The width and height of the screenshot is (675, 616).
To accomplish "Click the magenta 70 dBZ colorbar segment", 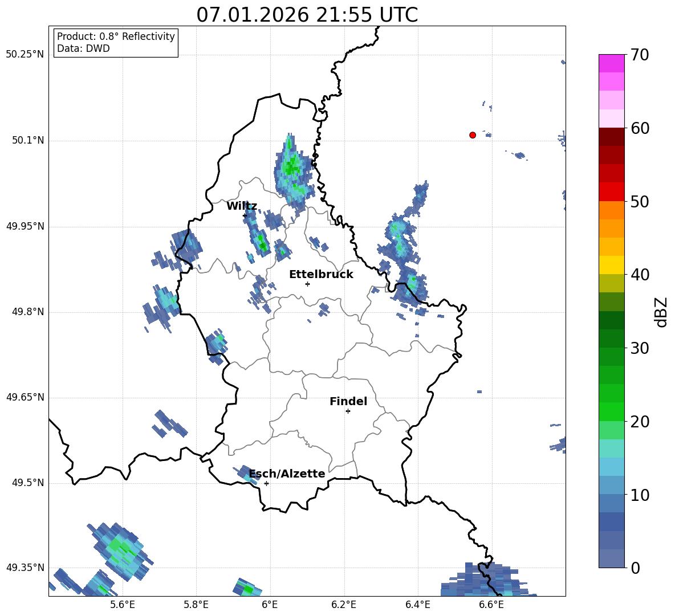I will [611, 63].
